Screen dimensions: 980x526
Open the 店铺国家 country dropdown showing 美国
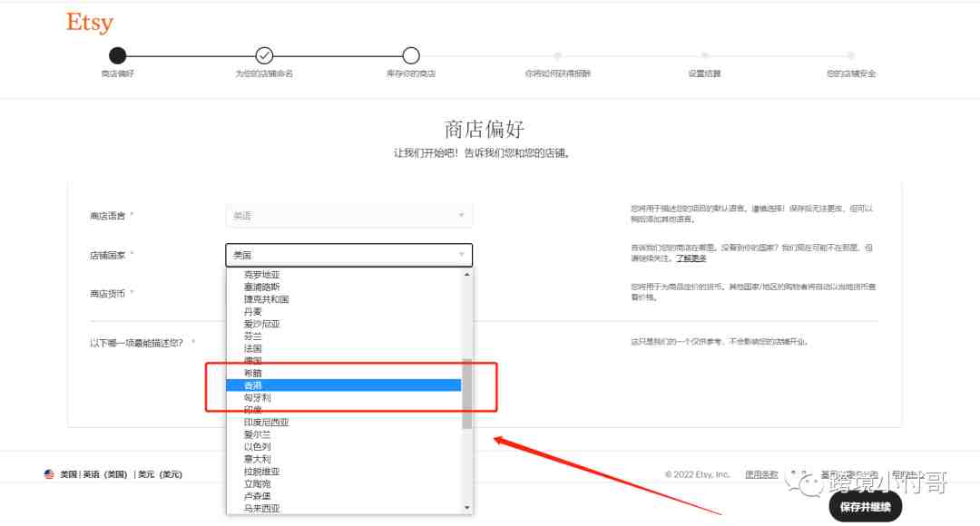coord(348,255)
